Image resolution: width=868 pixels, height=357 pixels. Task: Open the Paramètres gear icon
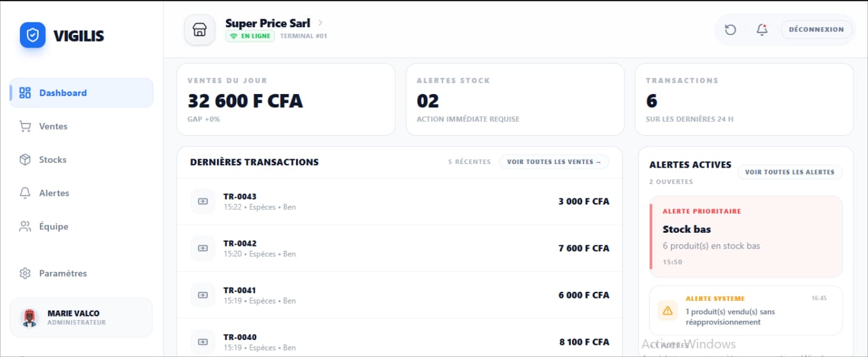[25, 273]
